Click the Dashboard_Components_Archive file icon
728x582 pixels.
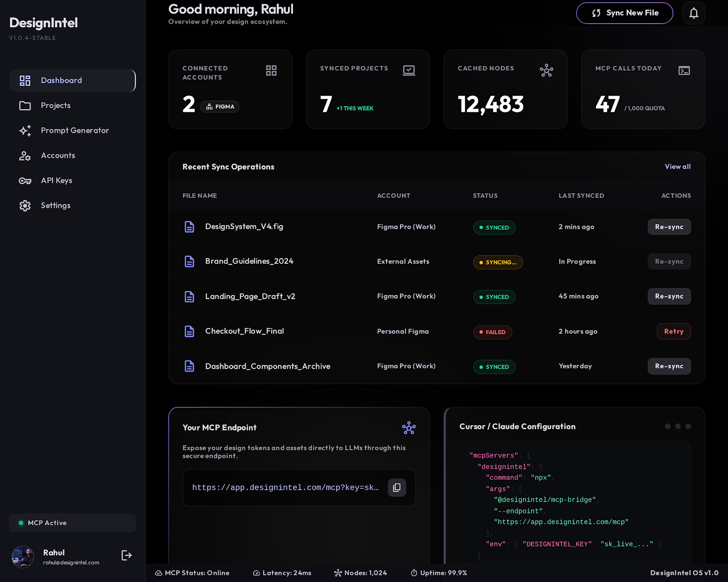[189, 366]
